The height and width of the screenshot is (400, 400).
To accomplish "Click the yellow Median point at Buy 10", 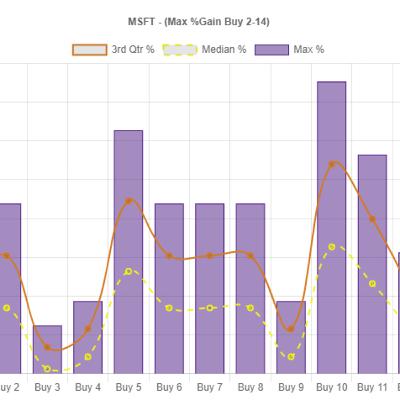I will [332, 247].
